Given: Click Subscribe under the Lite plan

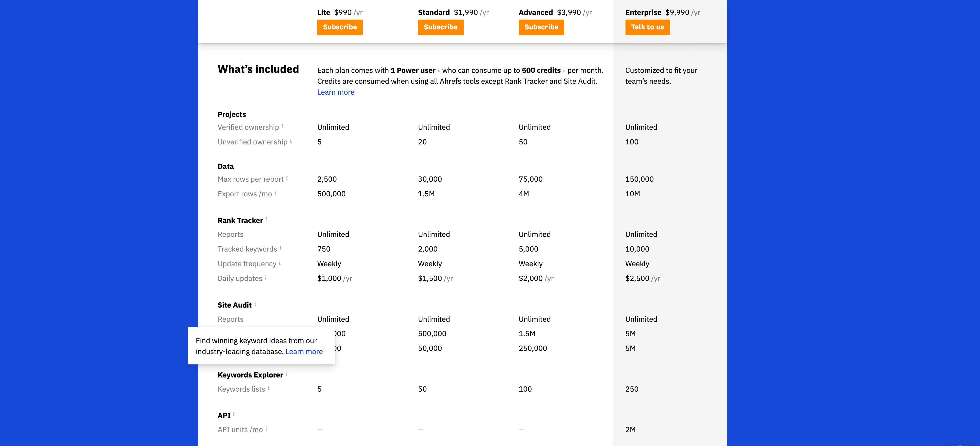Looking at the screenshot, I should click(x=340, y=27).
